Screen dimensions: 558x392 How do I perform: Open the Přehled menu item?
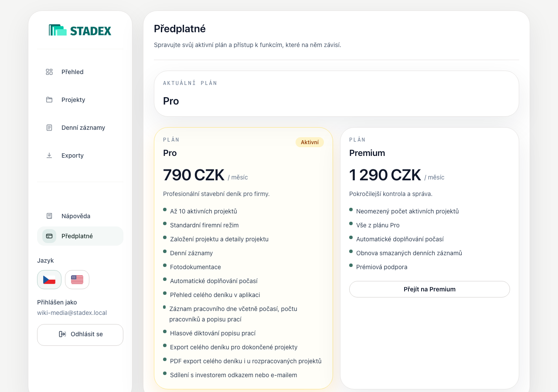[x=80, y=72]
